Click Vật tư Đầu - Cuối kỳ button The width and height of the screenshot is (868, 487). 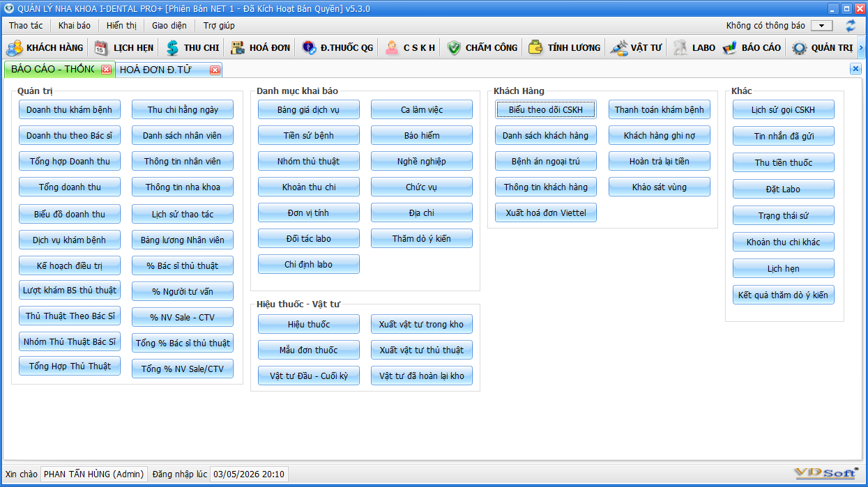[x=309, y=376]
